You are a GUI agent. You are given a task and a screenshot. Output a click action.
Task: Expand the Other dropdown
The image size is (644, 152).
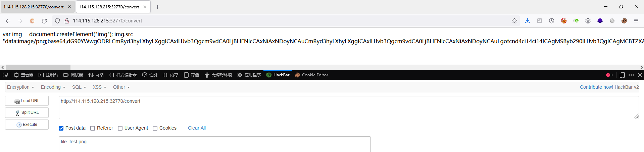click(x=121, y=87)
